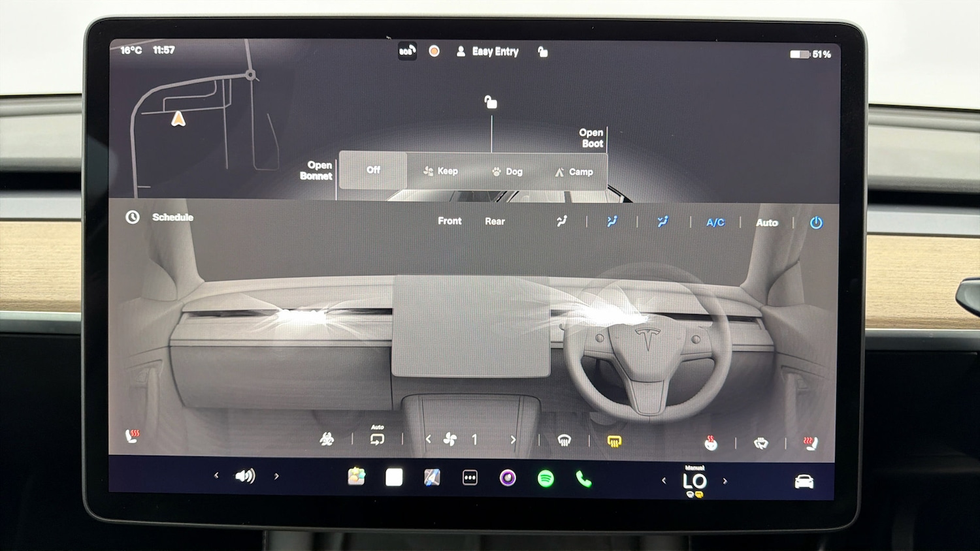This screenshot has height=551, width=980.
Task: Open the Phone app icon
Action: [583, 478]
